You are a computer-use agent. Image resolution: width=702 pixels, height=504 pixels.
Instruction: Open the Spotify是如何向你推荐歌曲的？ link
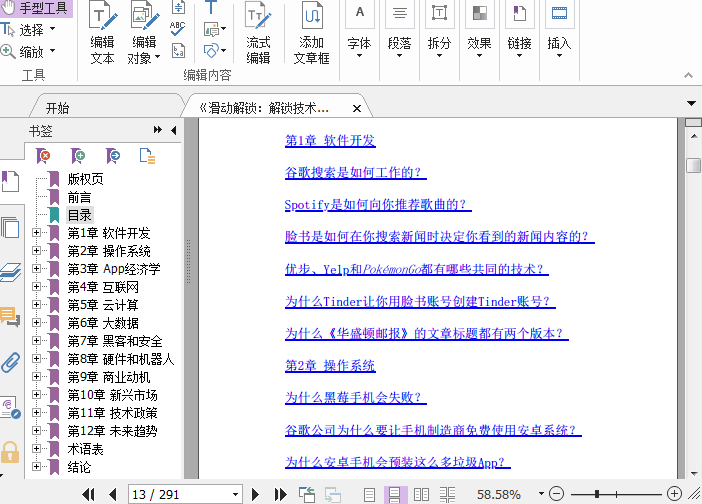tap(378, 205)
